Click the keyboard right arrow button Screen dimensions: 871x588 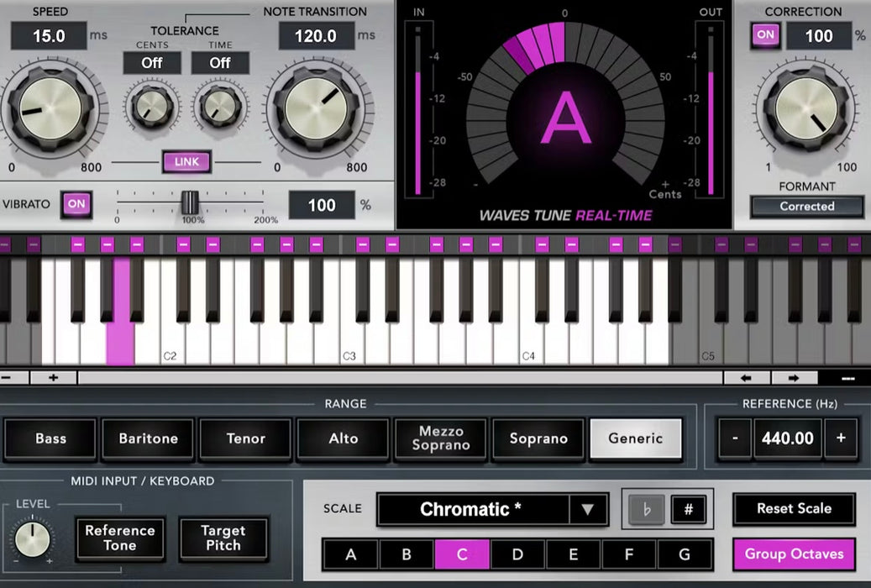794,378
